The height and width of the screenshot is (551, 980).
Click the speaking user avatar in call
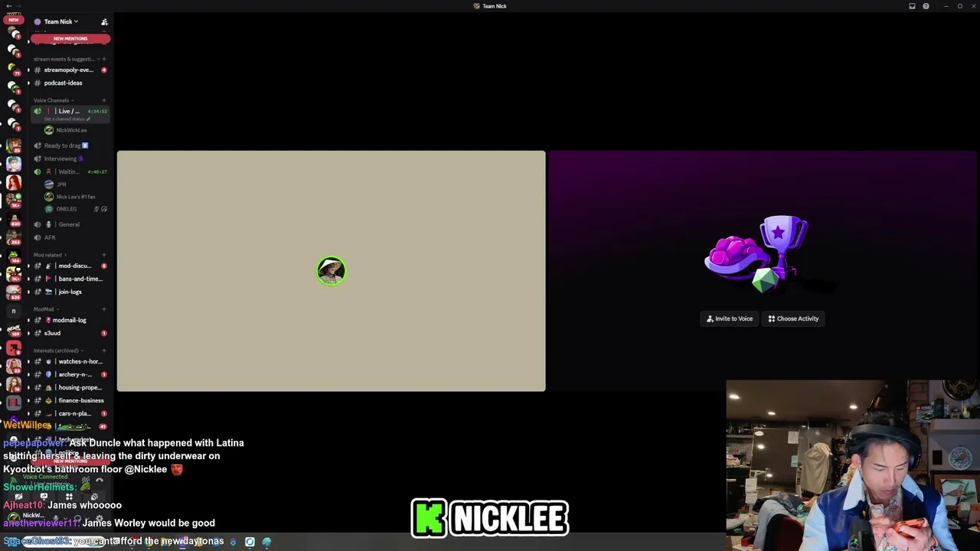332,271
